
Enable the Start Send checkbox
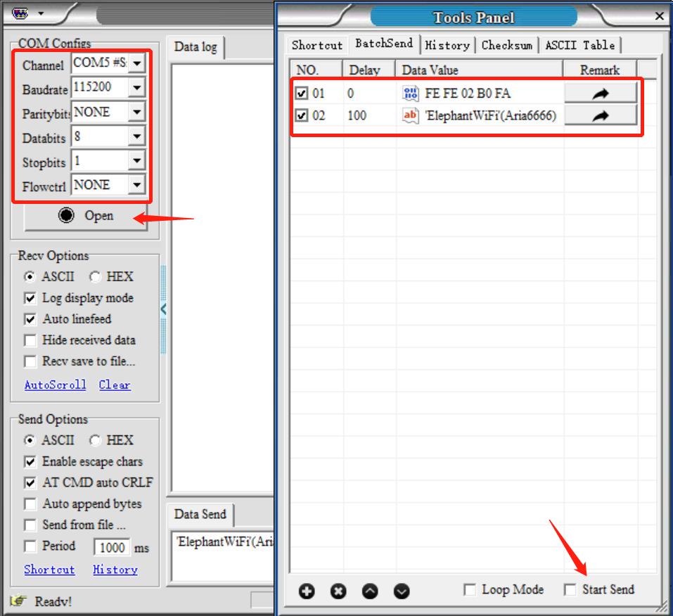pos(570,590)
